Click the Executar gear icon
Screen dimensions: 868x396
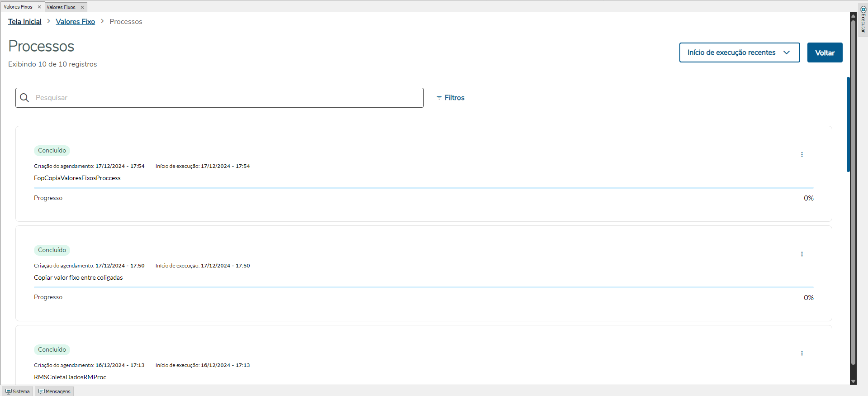[x=863, y=10]
